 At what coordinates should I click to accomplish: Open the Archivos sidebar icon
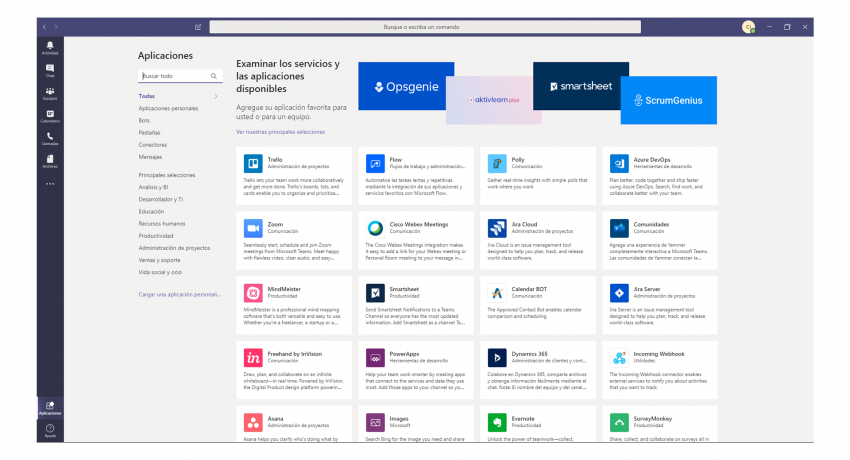click(x=50, y=161)
